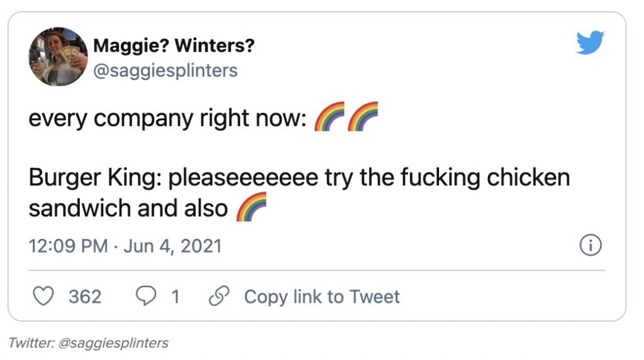This screenshot has height=360, width=644.
Task: Click the 'Jun 4, 2021' date
Action: pos(172,246)
